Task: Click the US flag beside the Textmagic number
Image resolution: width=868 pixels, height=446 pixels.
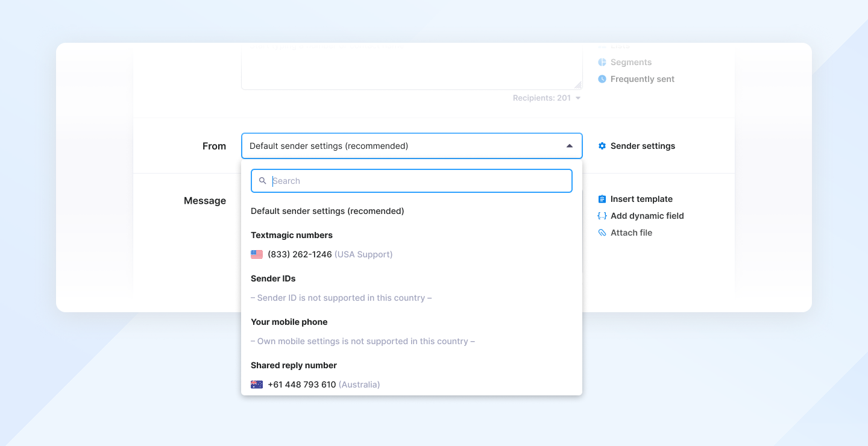Action: coord(257,254)
